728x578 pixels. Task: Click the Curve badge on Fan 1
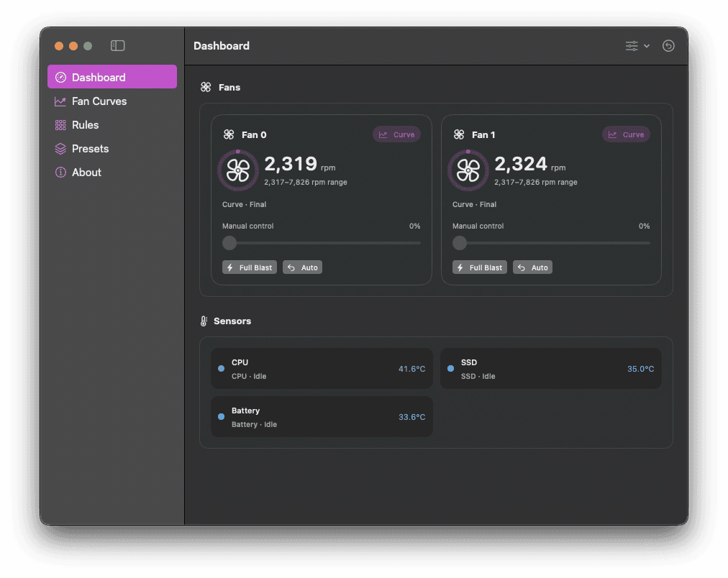pos(626,134)
